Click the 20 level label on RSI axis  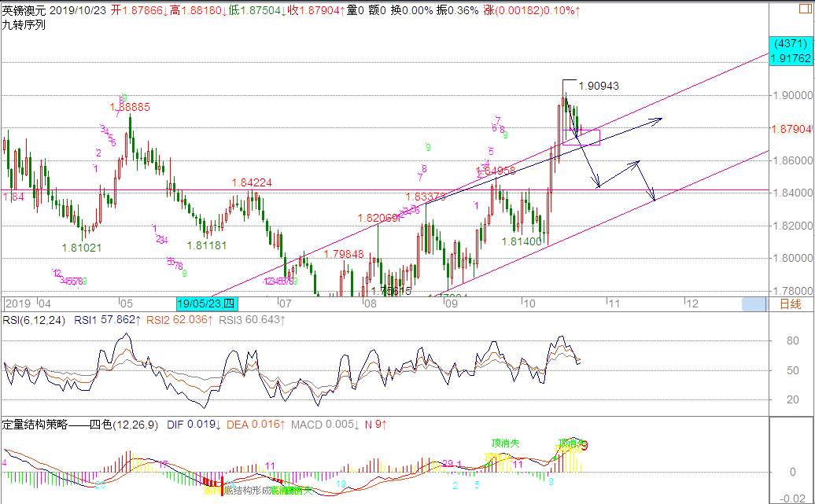[x=793, y=399]
